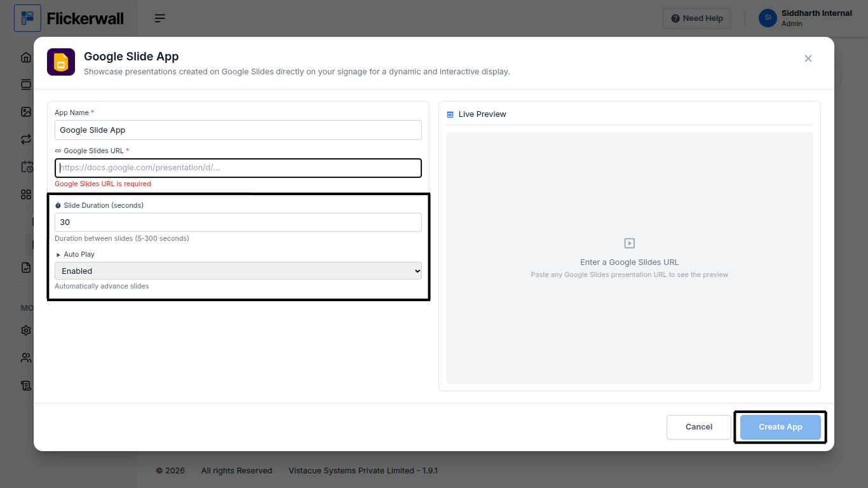
Task: Click 'Enter a Google Slides URL' text
Action: (630, 262)
